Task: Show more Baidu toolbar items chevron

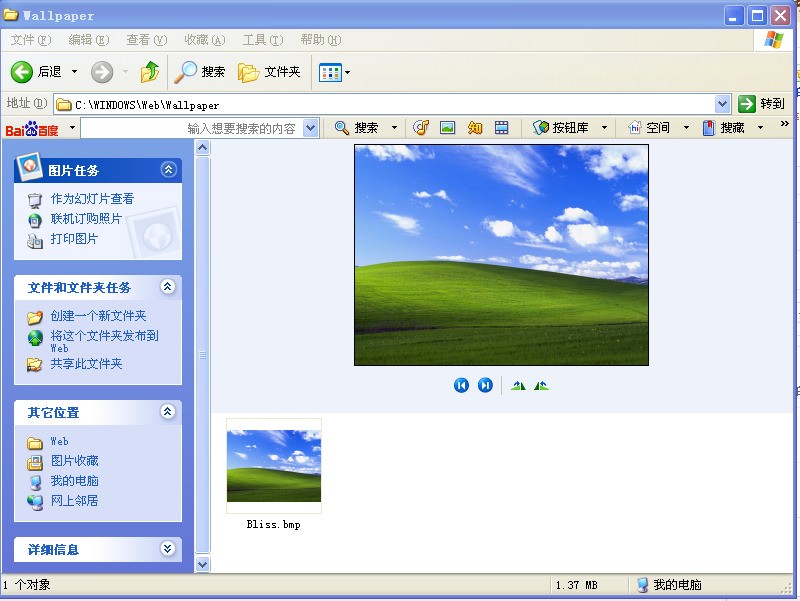Action: (785, 124)
